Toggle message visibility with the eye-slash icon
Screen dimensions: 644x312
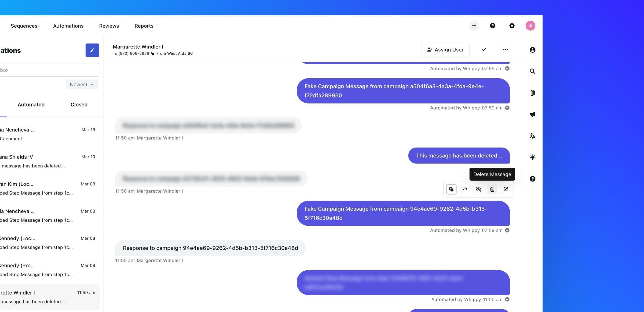[x=478, y=189]
